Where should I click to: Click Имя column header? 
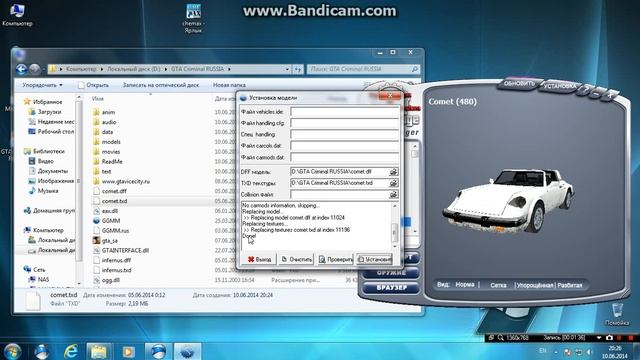98,99
